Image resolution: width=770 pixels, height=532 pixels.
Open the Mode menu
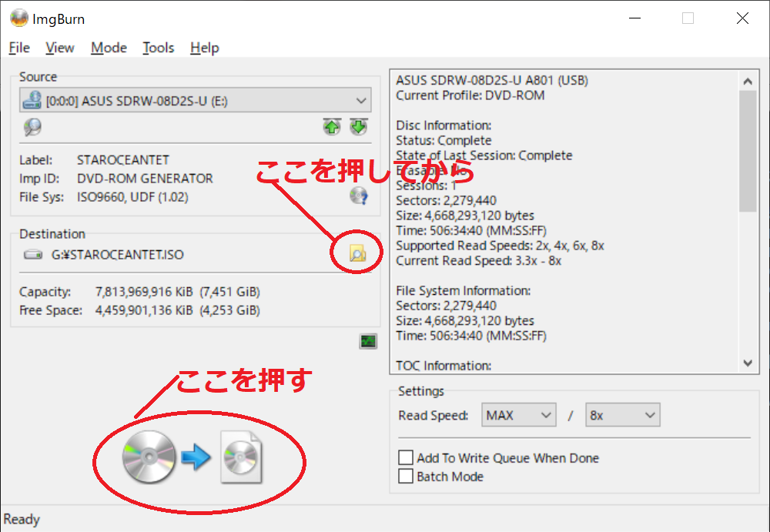(109, 48)
